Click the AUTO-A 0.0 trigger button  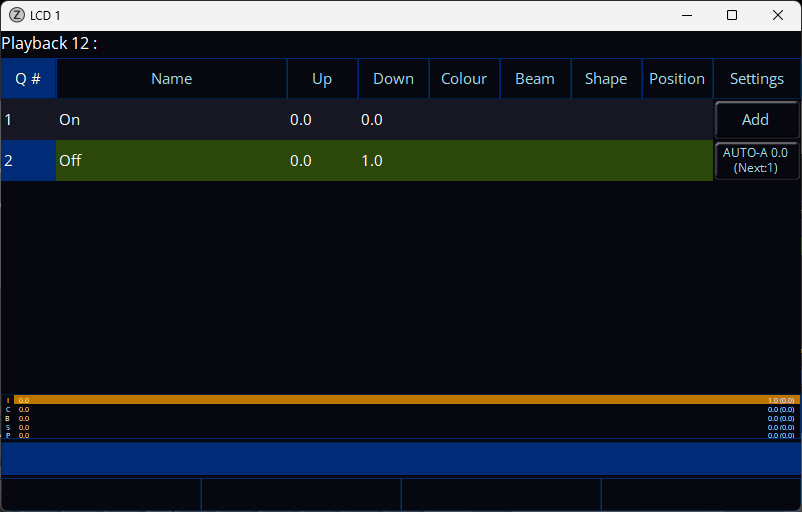point(756,160)
